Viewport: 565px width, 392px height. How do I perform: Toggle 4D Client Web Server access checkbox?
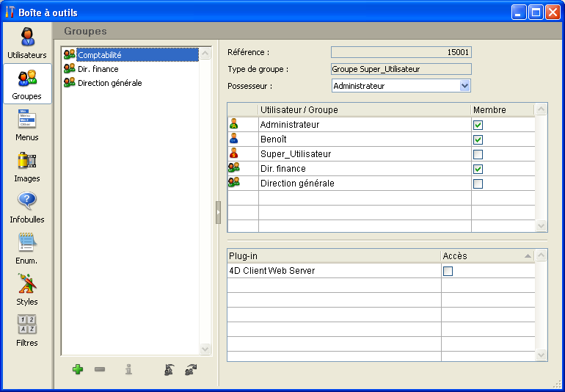point(448,272)
